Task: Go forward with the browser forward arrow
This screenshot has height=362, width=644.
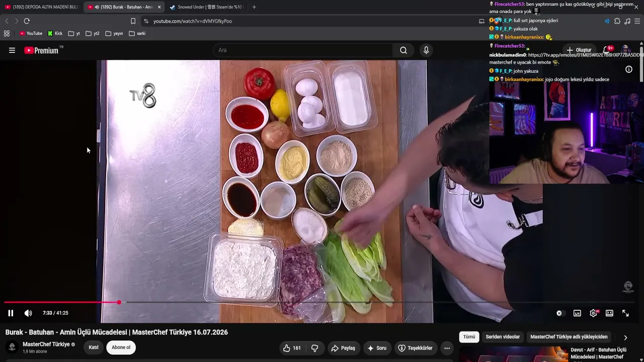Action: 16,21
